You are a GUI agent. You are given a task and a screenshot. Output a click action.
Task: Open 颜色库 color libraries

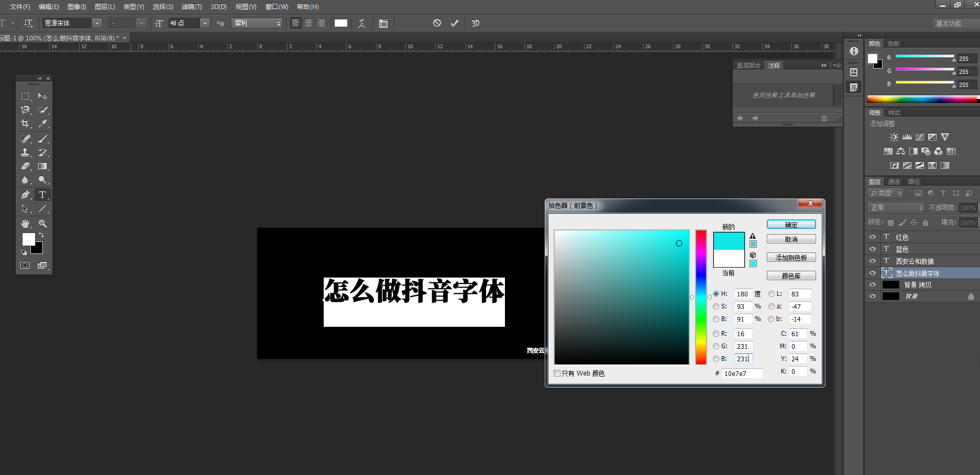(x=791, y=276)
